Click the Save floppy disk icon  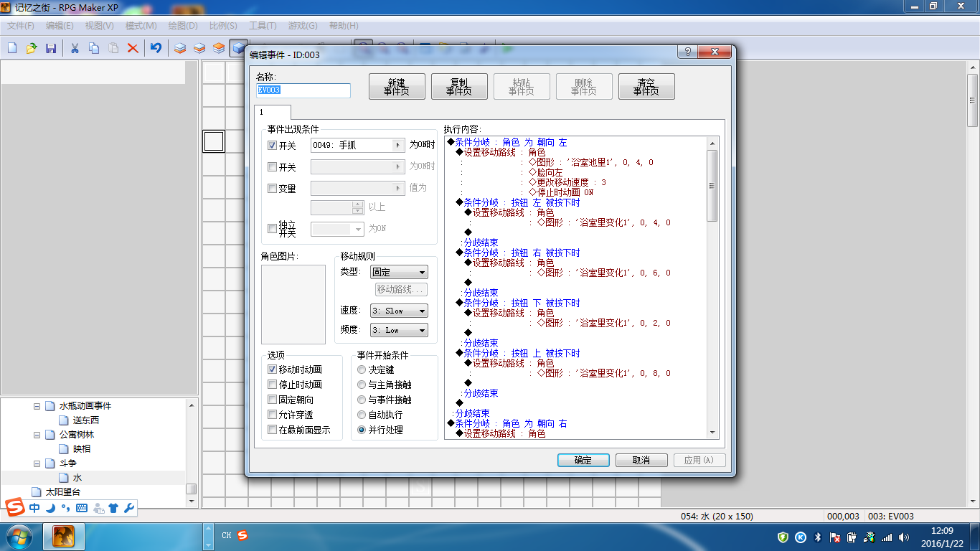pyautogui.click(x=50, y=48)
